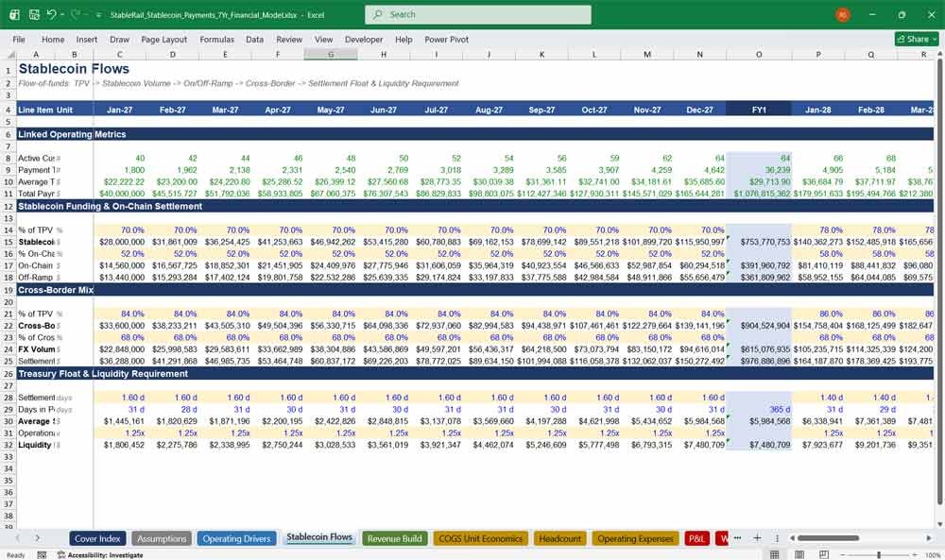Switch to Page Layout view icon
The width and height of the screenshot is (945, 560).
pos(799,554)
